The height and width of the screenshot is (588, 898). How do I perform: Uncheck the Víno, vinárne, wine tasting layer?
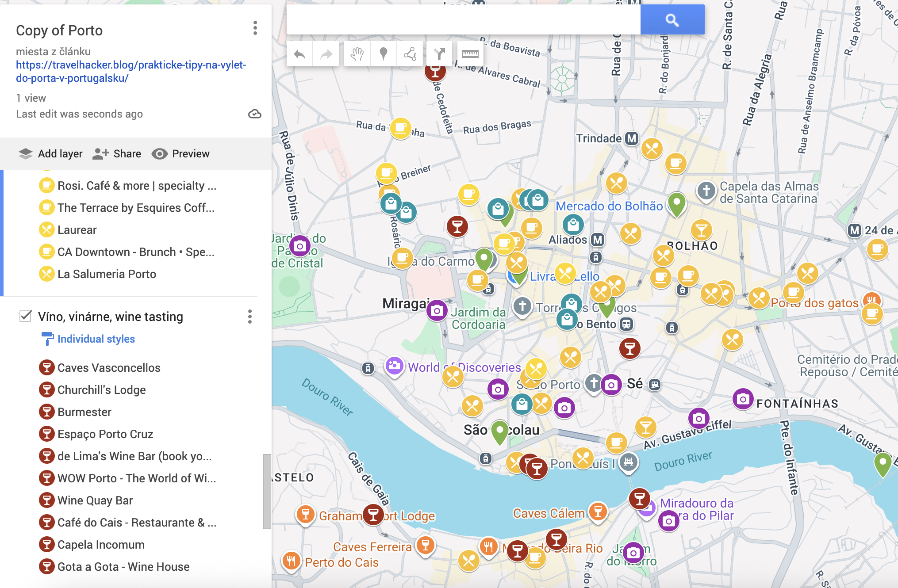pos(26,316)
